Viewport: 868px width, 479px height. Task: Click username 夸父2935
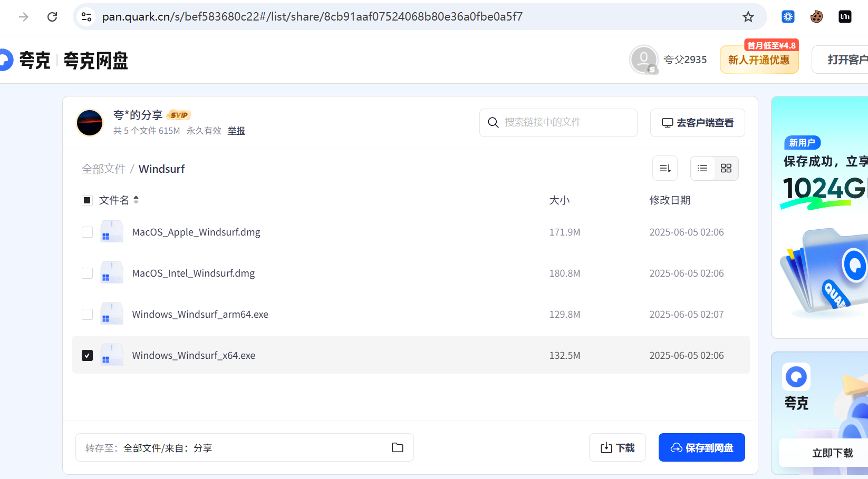point(685,60)
